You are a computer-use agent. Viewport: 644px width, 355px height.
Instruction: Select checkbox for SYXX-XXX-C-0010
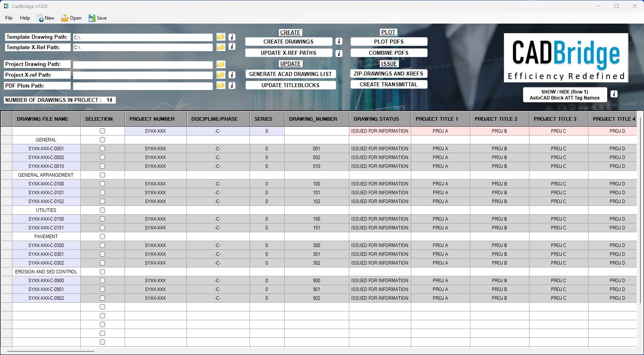102,166
